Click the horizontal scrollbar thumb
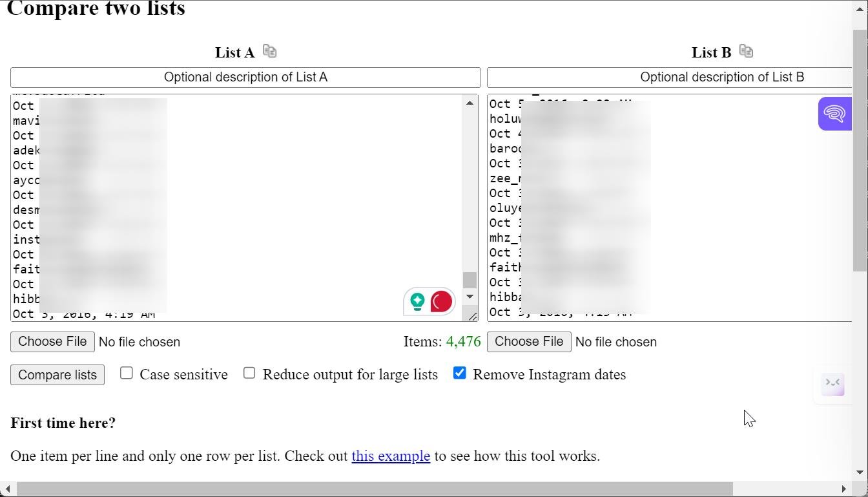Image resolution: width=868 pixels, height=497 pixels. point(375,489)
